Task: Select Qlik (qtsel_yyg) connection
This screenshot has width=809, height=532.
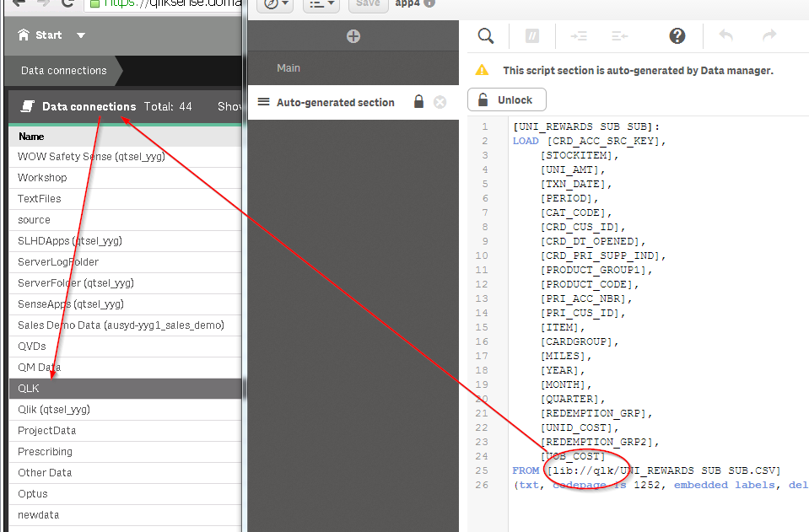Action: point(126,410)
